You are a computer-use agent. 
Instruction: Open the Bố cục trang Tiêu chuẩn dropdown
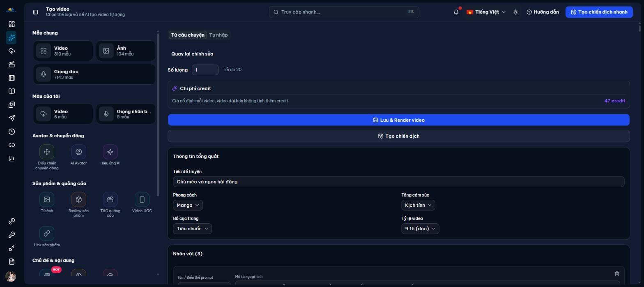[x=192, y=229]
